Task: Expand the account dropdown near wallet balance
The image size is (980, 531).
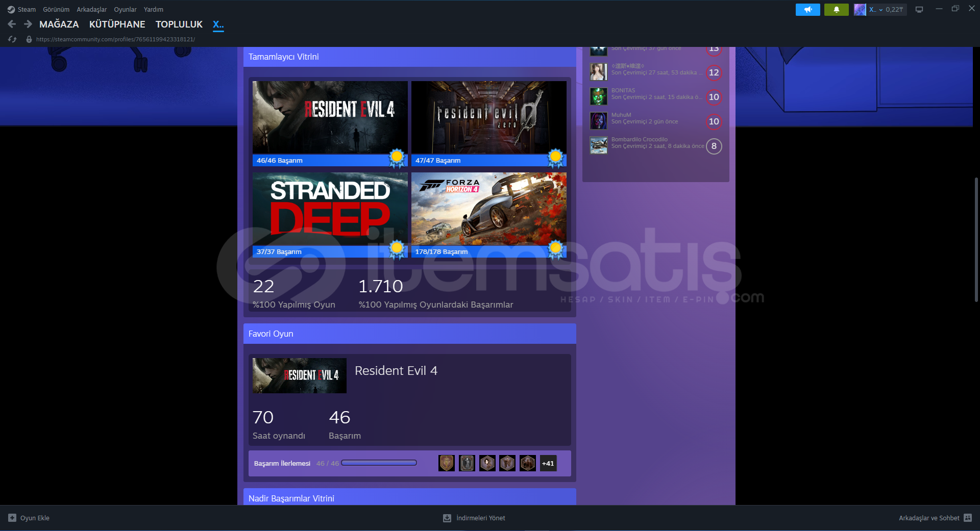Action: click(x=880, y=10)
